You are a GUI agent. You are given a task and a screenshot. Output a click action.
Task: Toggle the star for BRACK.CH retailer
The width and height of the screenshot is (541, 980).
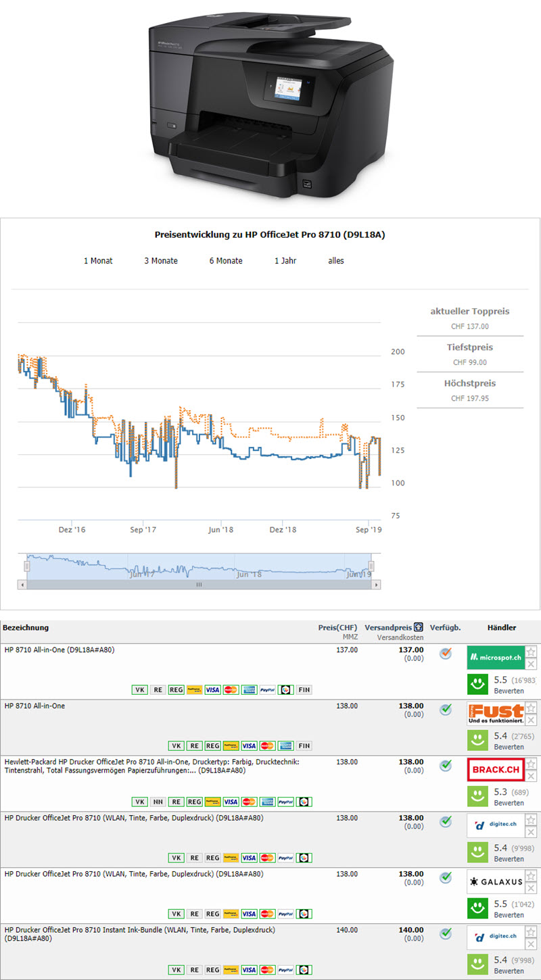[531, 764]
